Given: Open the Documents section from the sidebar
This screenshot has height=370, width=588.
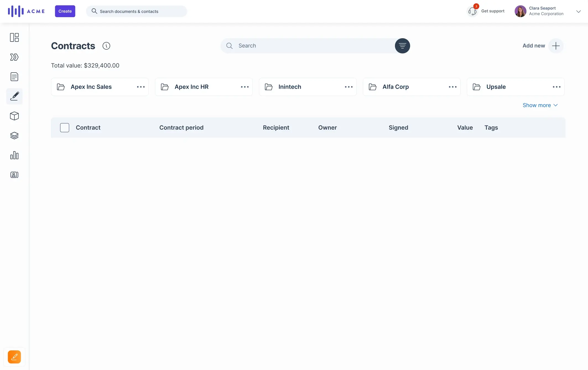Looking at the screenshot, I should click(14, 77).
